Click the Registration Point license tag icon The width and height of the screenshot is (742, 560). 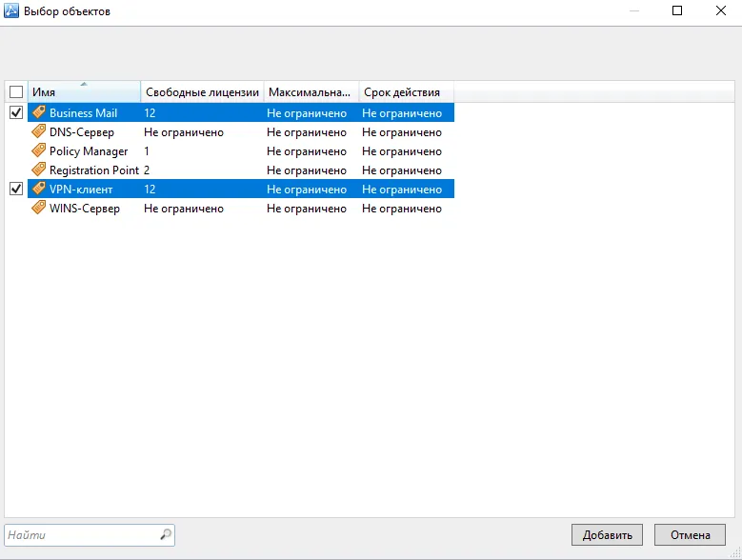point(39,170)
